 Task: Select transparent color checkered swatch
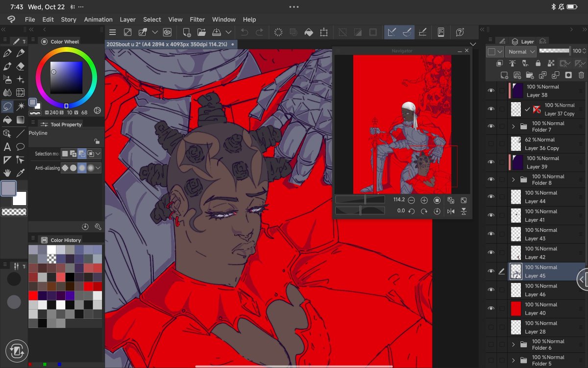pyautogui.click(x=14, y=212)
